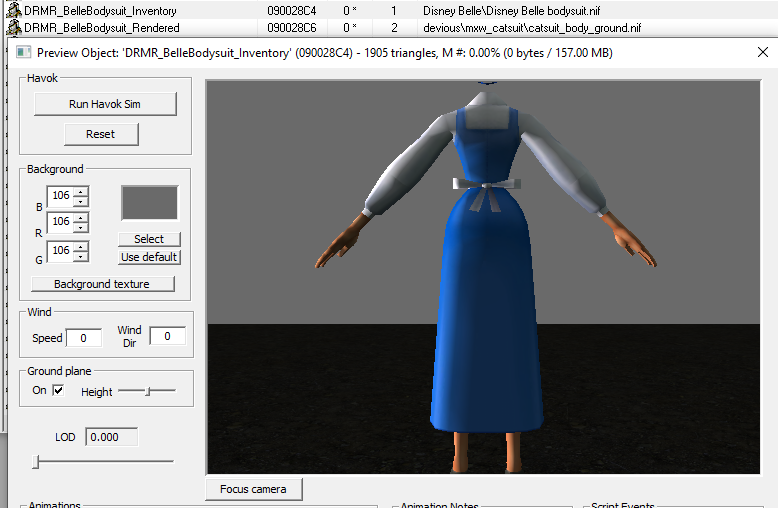Open background color Select dialog
778x508 pixels.
[x=149, y=239]
